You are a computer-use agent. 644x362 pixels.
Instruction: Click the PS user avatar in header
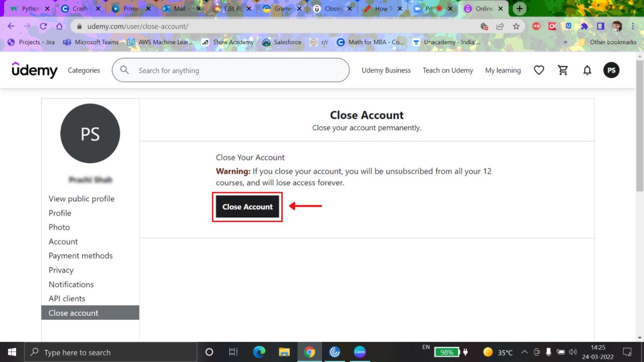pyautogui.click(x=611, y=70)
